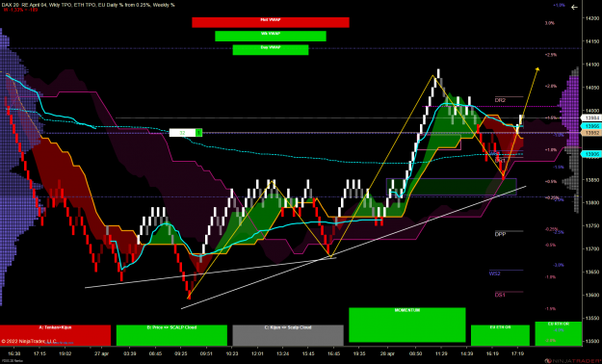Click the 17:19 time axis label

click(518, 353)
